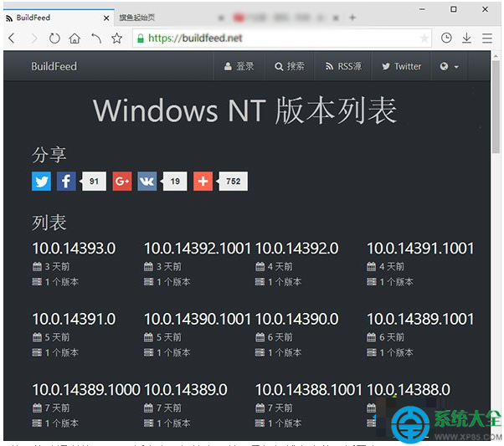Click "4 天前" under build 10.0.14392.0

pyautogui.click(x=280, y=266)
